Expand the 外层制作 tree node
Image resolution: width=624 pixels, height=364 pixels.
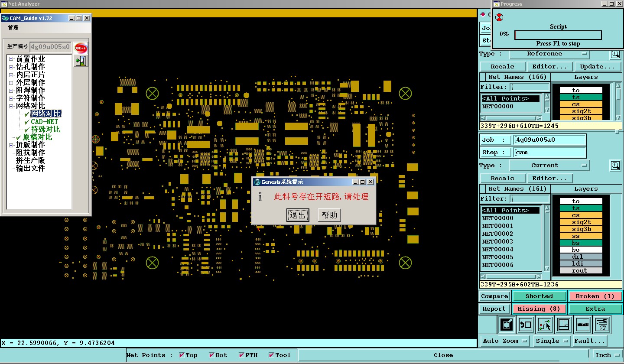[x=11, y=82]
